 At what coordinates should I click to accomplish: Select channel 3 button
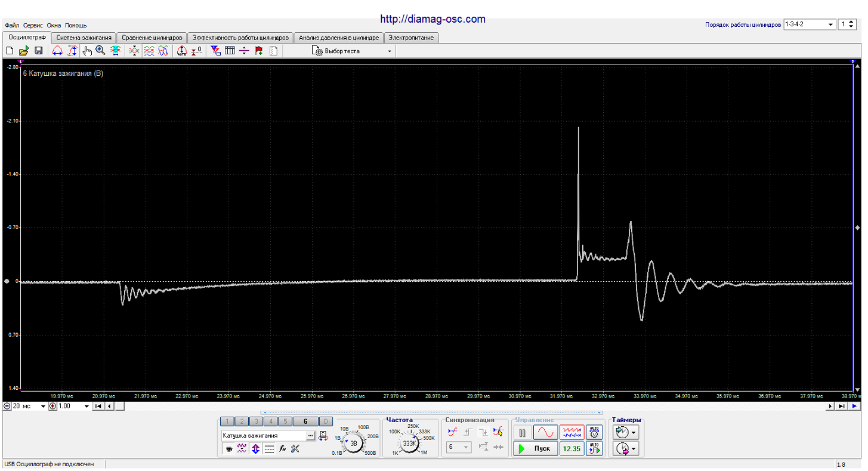(x=256, y=421)
